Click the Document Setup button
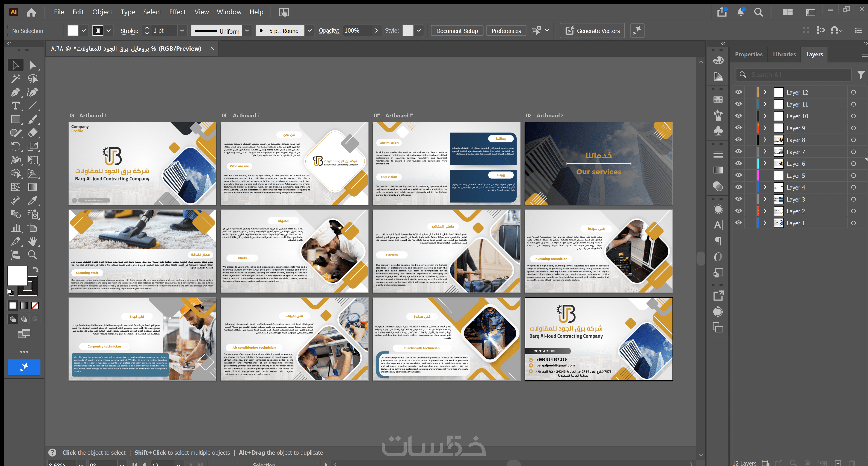The image size is (868, 466). click(457, 31)
